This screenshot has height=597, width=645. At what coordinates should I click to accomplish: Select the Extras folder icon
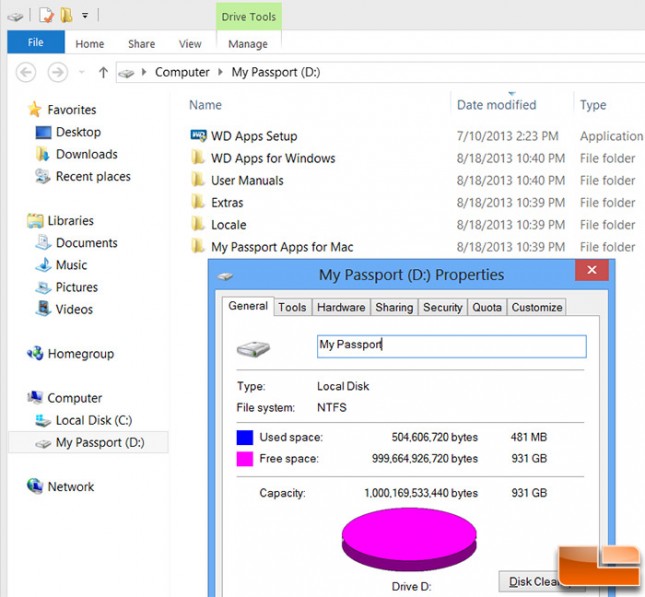point(198,202)
